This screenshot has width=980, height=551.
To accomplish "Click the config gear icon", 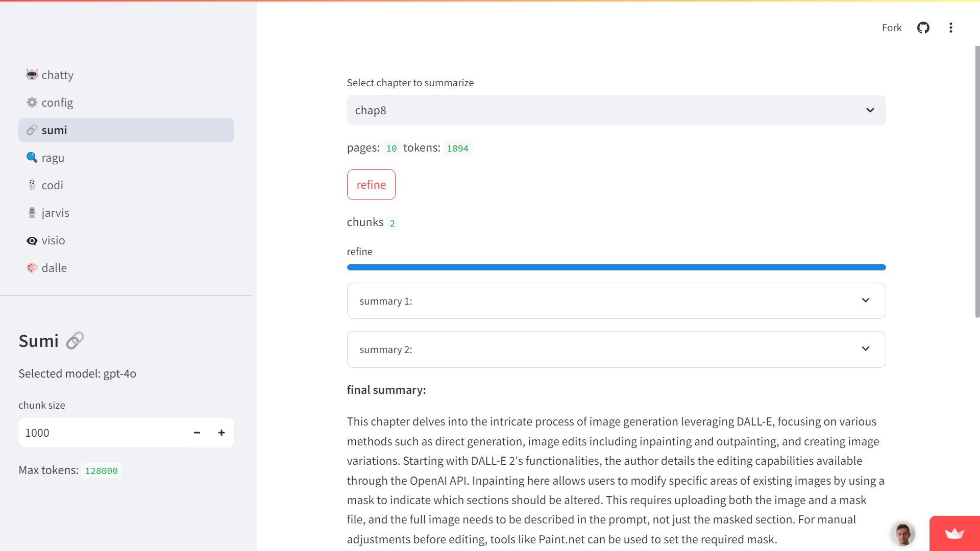I will [x=32, y=103].
